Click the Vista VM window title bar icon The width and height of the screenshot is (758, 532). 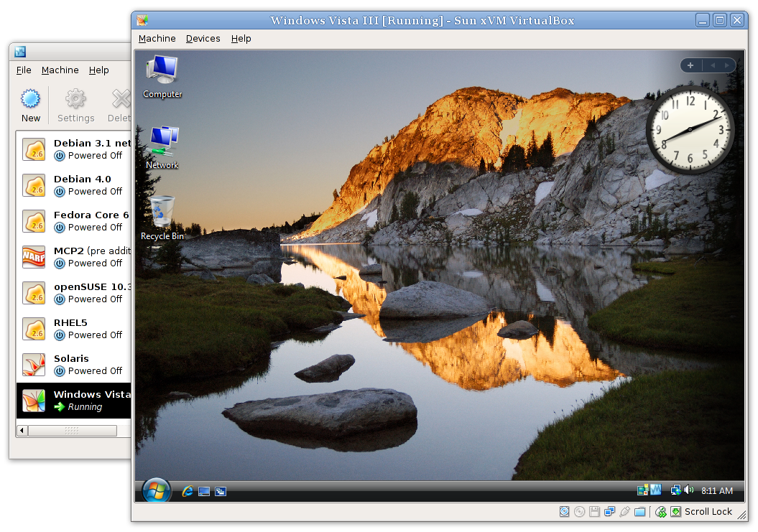(x=142, y=20)
